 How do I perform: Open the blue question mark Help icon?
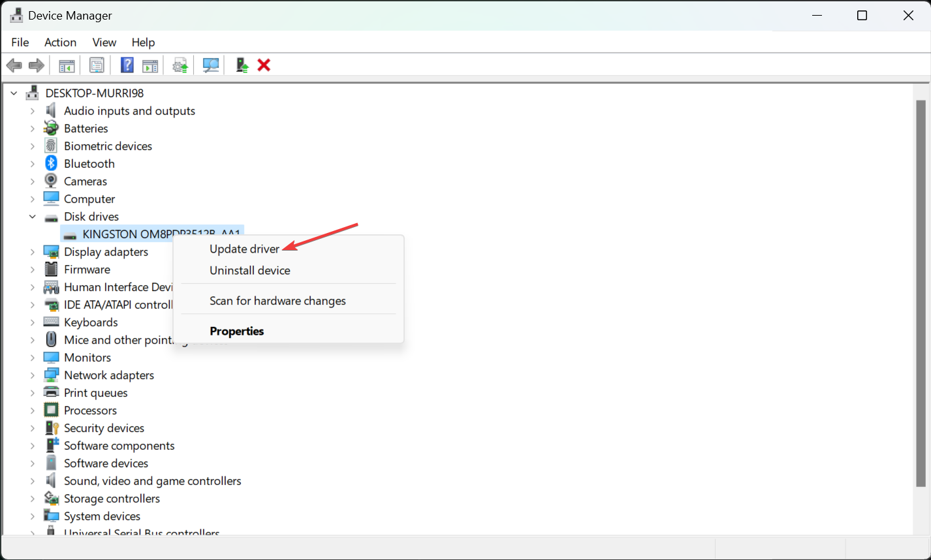127,65
